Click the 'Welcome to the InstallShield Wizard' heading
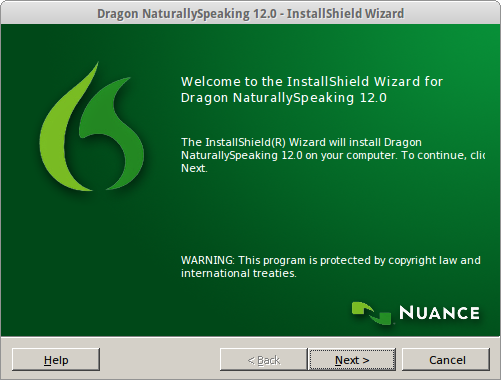501x380 pixels. [312, 90]
